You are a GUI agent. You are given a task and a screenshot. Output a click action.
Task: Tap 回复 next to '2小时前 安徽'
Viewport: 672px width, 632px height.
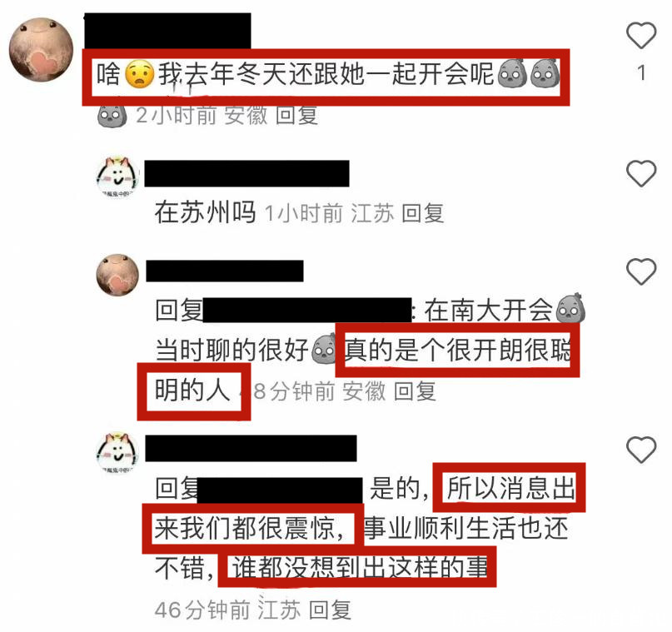pos(296,115)
